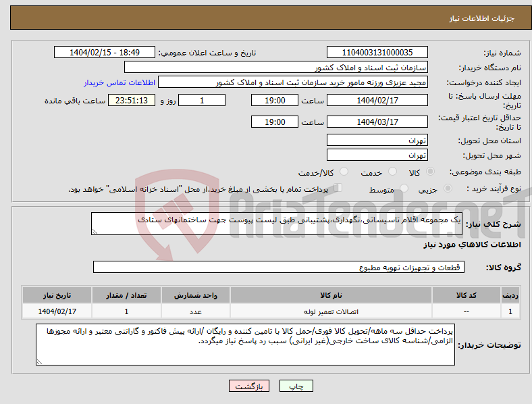This screenshot has height=404, width=532.
Task: Click the بازگشت (back) button
Action: pyautogui.click(x=249, y=386)
